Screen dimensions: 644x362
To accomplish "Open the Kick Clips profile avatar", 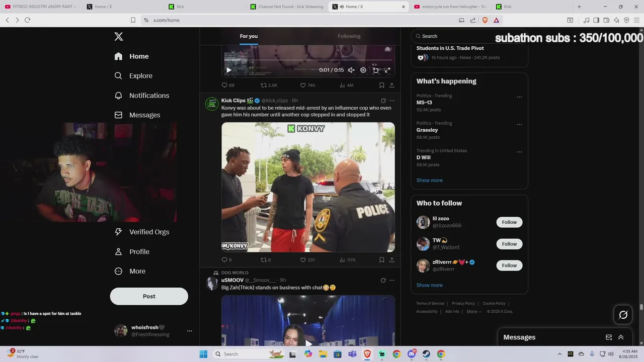I will (212, 104).
